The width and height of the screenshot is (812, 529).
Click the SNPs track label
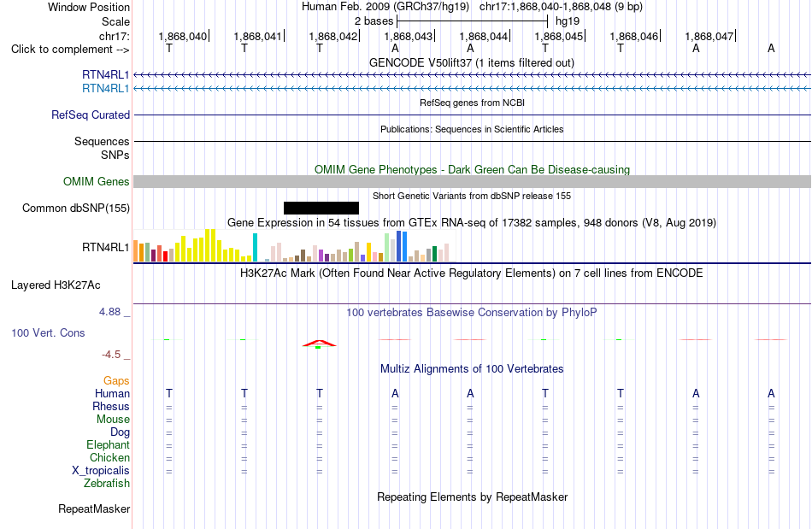115,155
